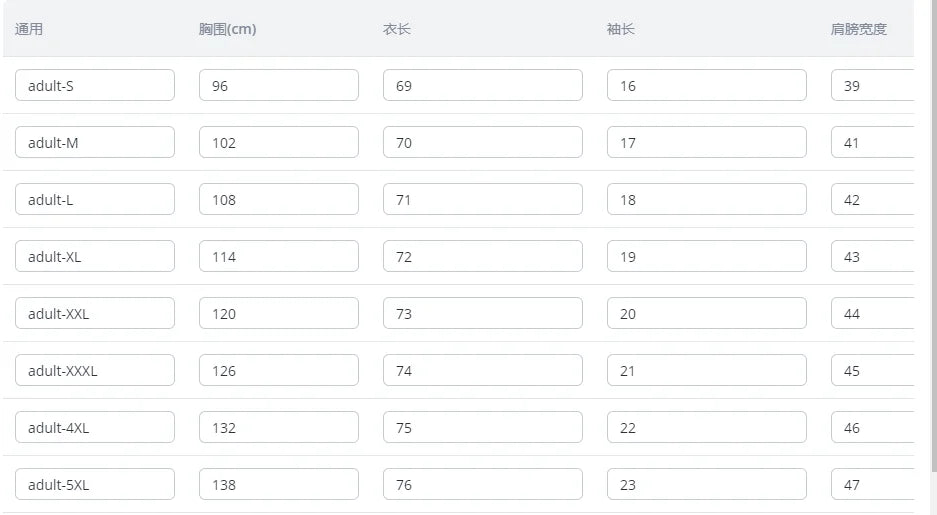The height and width of the screenshot is (515, 937).
Task: Select garment length field containing 75
Action: tap(482, 427)
